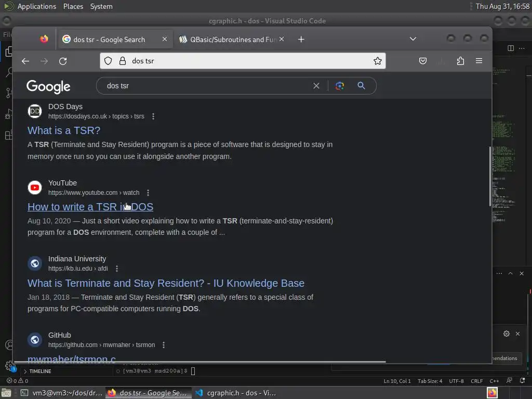Save page to Pocket
The height and width of the screenshot is (399, 532).
pos(422,61)
